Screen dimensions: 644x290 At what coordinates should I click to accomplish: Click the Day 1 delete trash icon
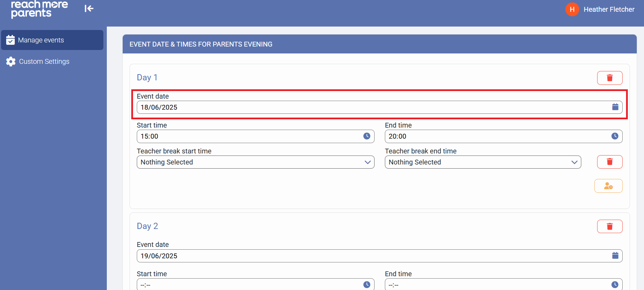(610, 78)
